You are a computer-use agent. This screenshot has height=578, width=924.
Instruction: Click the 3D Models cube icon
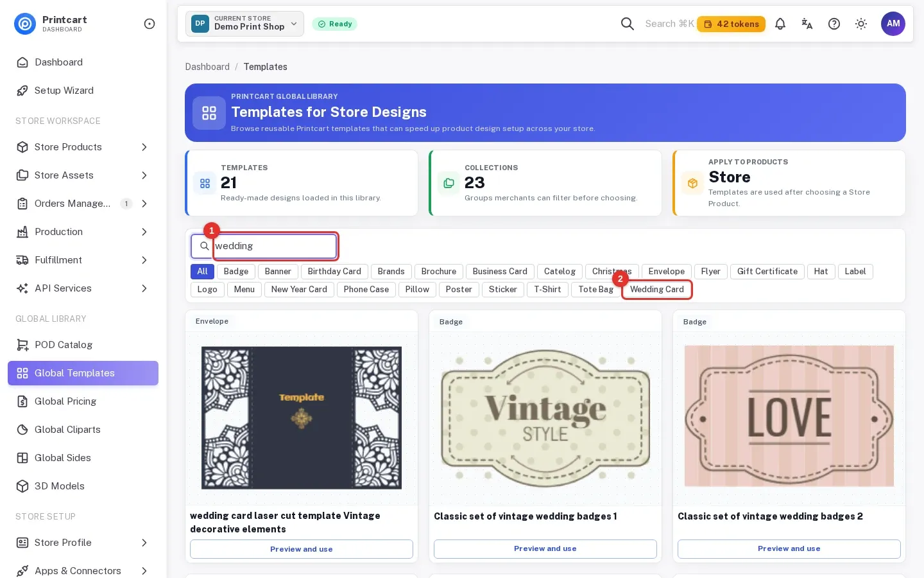[22, 486]
